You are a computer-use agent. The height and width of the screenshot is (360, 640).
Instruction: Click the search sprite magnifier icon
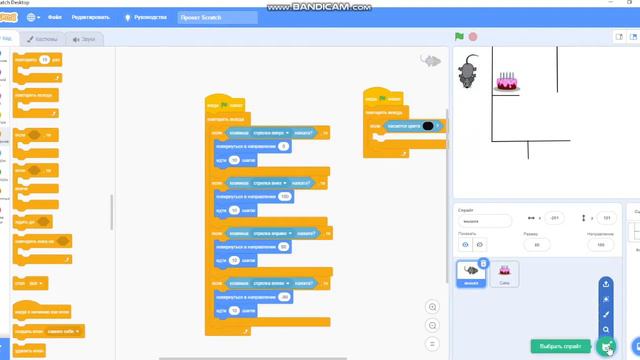pyautogui.click(x=606, y=329)
